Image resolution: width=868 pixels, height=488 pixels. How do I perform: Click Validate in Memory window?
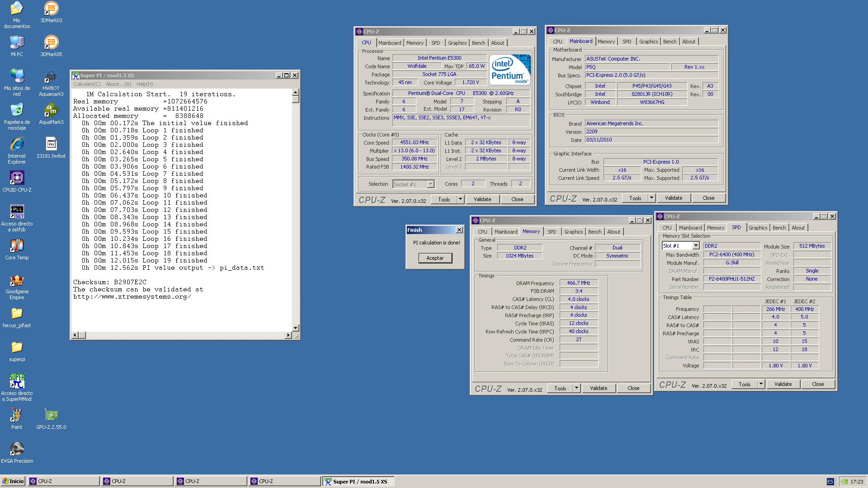[598, 388]
